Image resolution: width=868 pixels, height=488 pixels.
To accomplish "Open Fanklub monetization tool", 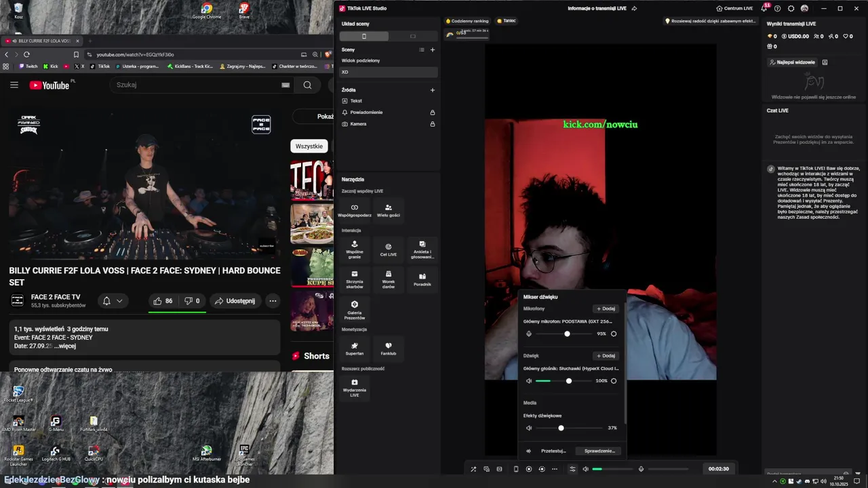I will pos(389,348).
